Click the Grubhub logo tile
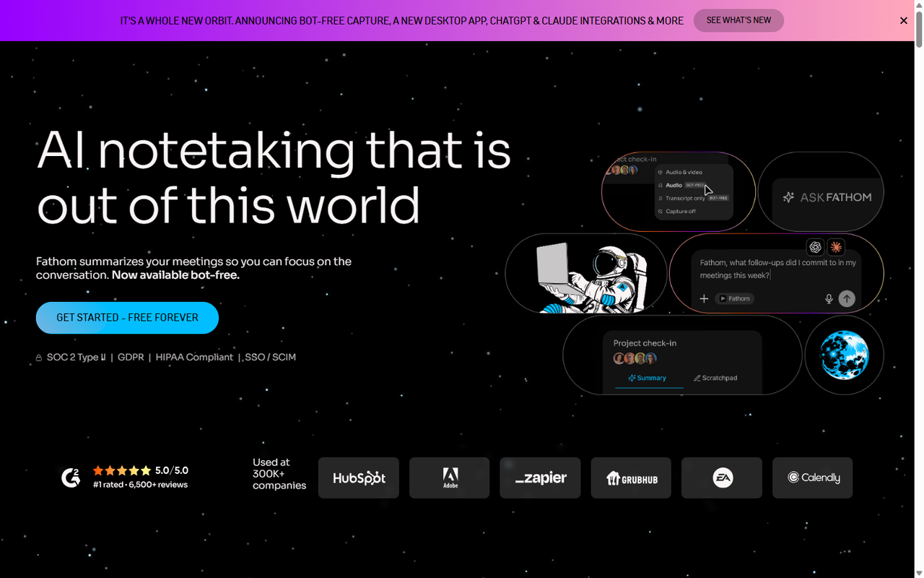 click(631, 478)
